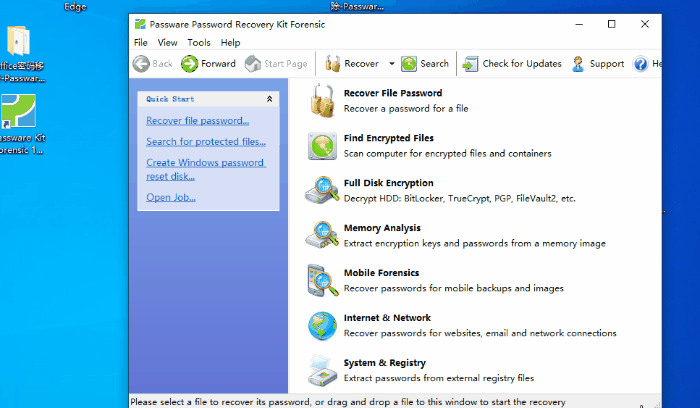
Task: Click 'Extract encryption keys and passwords' description
Action: (x=475, y=243)
